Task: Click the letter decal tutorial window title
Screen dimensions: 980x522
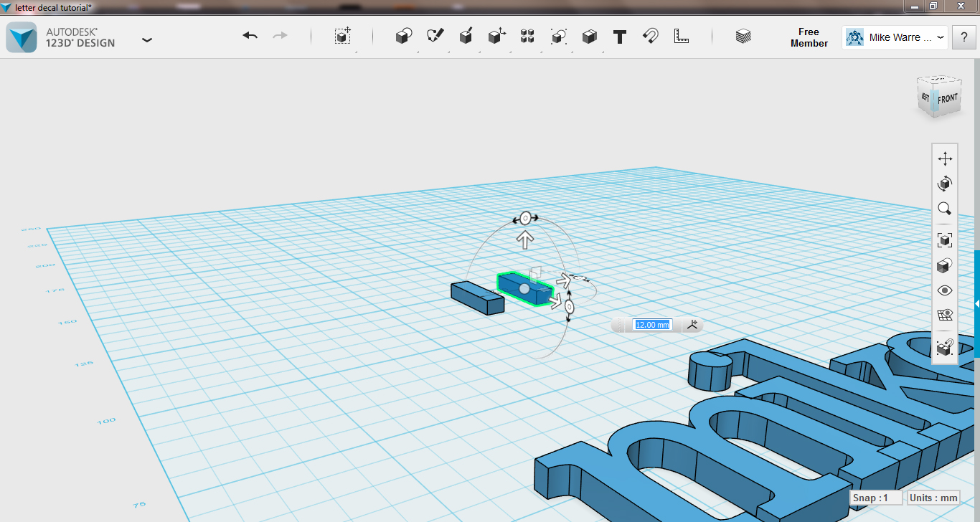Action: tap(53, 7)
